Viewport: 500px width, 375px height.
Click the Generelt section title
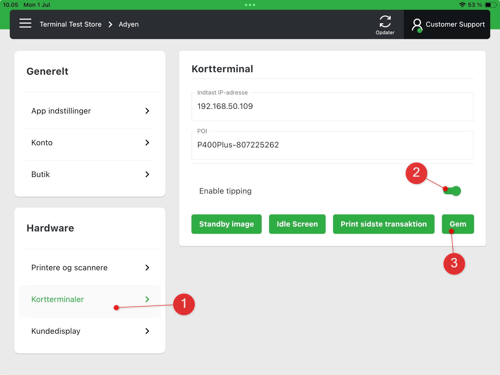point(47,71)
